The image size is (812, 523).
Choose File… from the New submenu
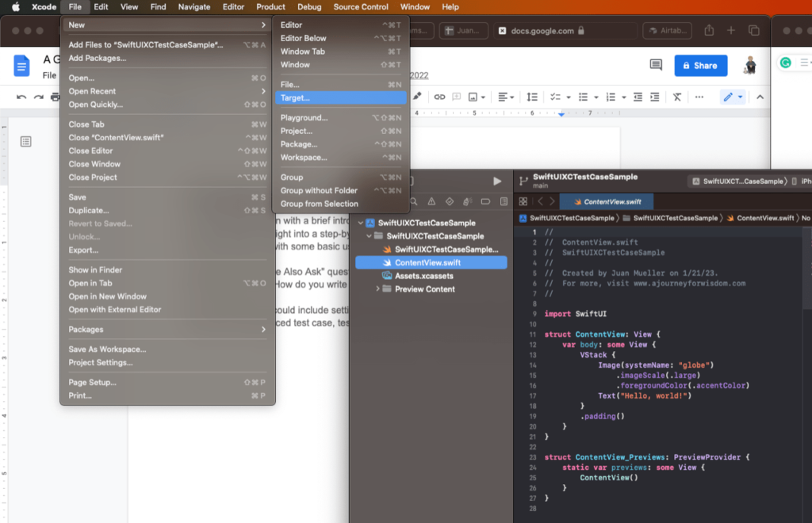pos(341,84)
